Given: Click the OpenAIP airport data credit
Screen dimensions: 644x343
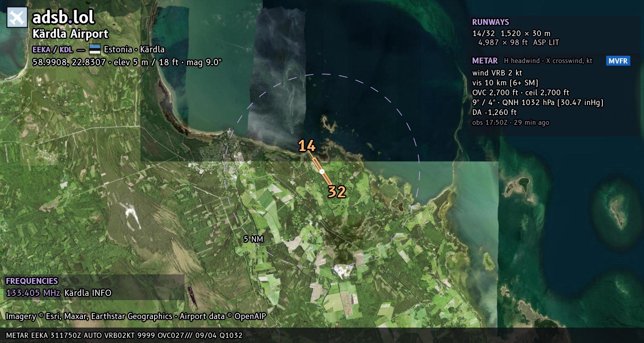Looking at the screenshot, I should click(x=223, y=316).
